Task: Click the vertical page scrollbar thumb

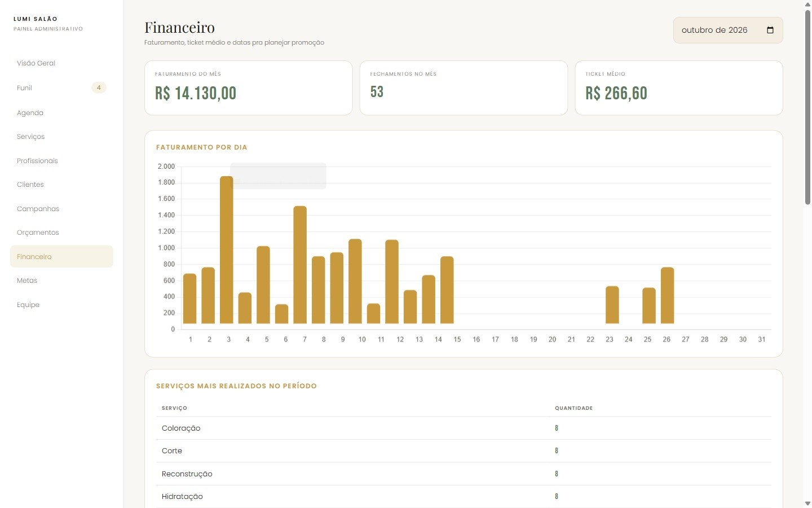Action: (x=807, y=107)
